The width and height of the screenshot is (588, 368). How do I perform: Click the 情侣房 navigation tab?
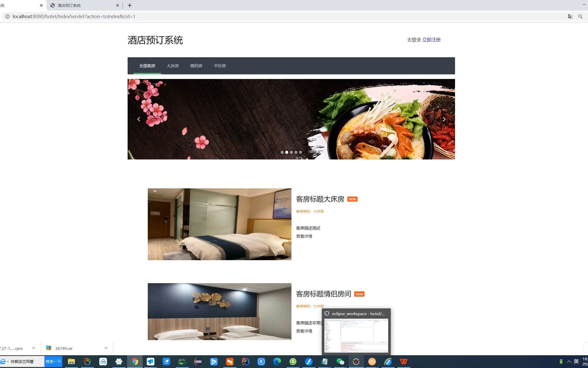pos(196,66)
